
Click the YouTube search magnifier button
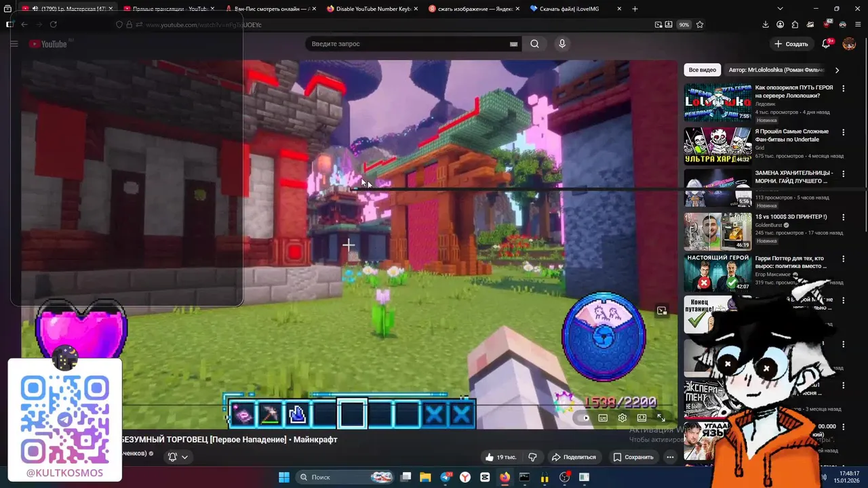pyautogui.click(x=535, y=44)
